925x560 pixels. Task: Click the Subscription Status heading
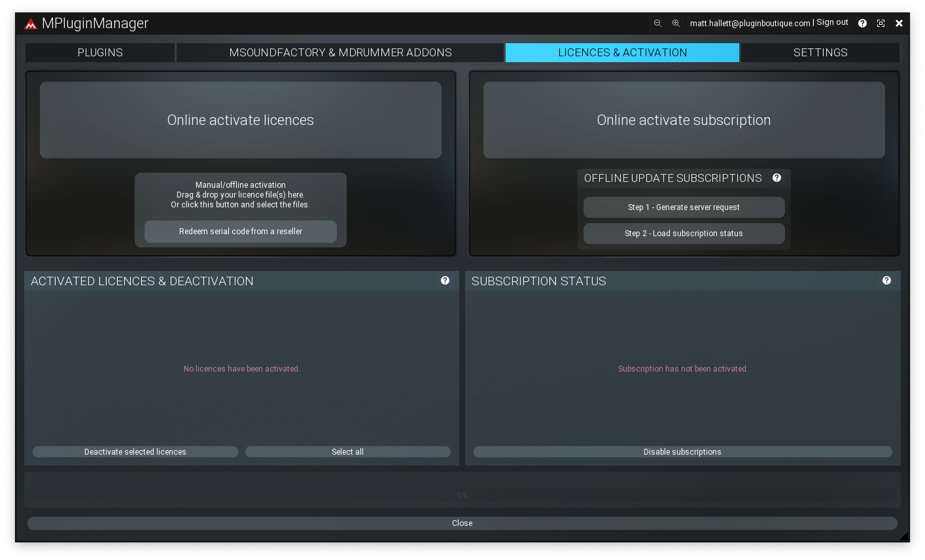[x=539, y=281]
